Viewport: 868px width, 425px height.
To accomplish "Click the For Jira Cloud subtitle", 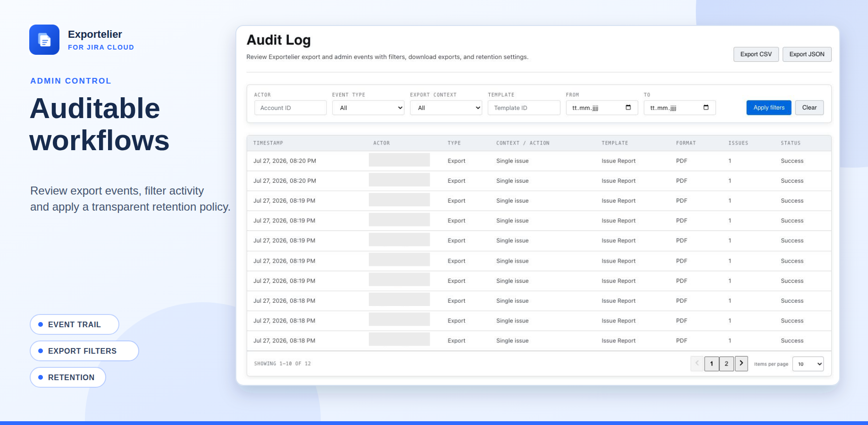I will (101, 47).
